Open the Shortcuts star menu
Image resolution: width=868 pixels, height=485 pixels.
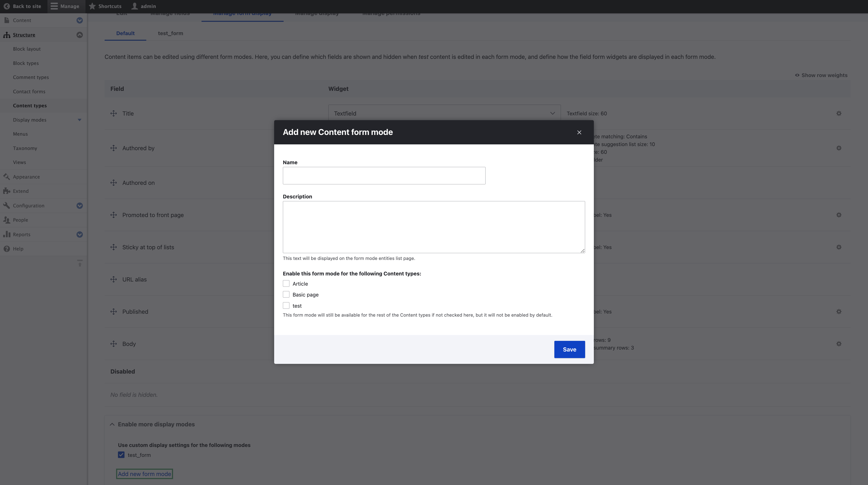pyautogui.click(x=92, y=6)
